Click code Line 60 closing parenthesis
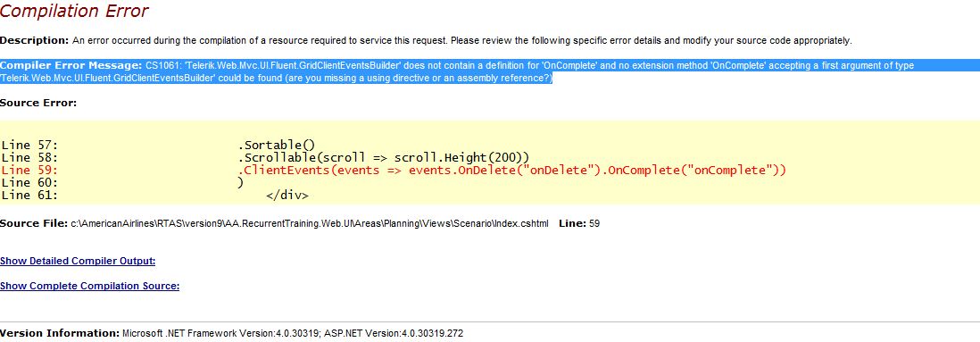This screenshot has height=342, width=980. (122, 182)
